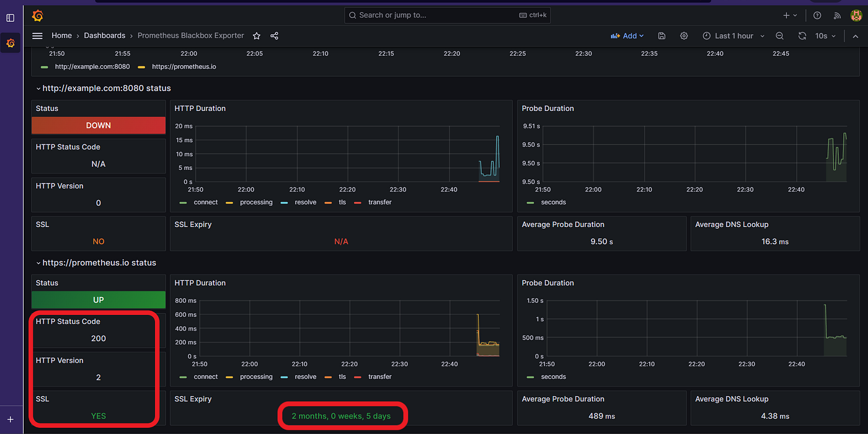Click the Add button in the toolbar
The image size is (868, 434).
pyautogui.click(x=627, y=35)
